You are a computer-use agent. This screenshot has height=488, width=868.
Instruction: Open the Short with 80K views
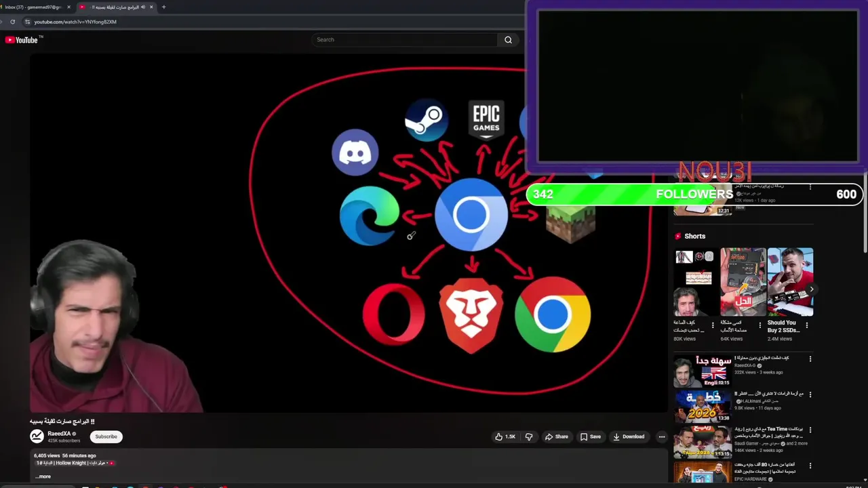[x=695, y=283]
